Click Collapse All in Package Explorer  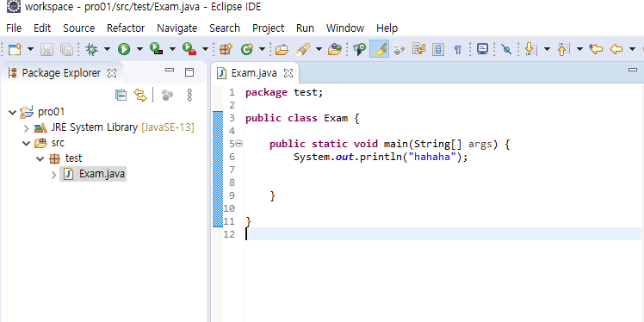coord(121,96)
